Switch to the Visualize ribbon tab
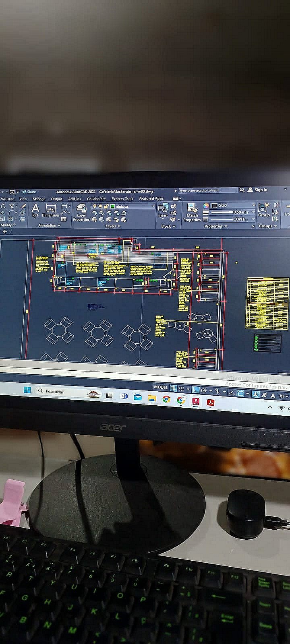The width and height of the screenshot is (290, 644). click(7, 199)
